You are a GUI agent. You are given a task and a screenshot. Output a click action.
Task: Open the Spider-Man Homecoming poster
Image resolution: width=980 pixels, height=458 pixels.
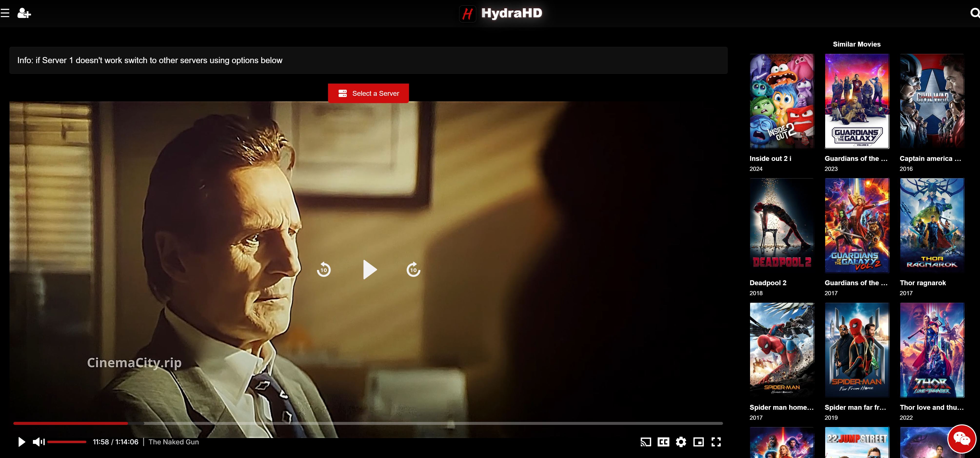[782, 350]
